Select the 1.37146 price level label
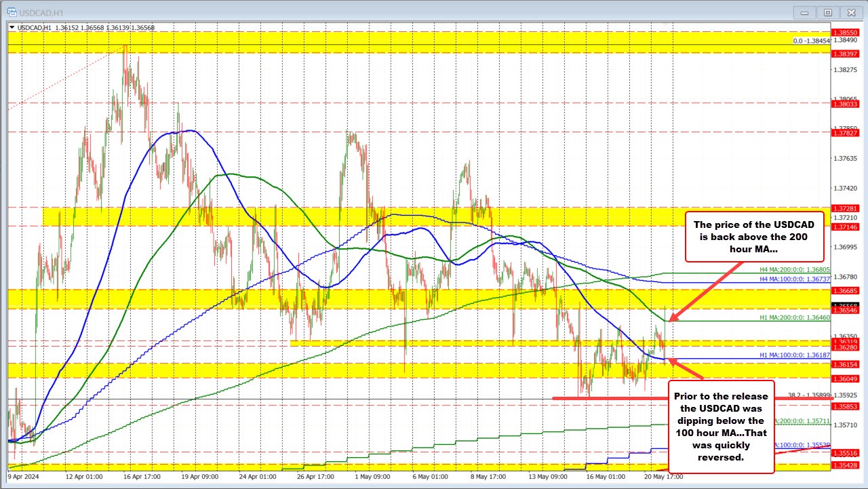Screen dimensions: 868x489 tap(847, 227)
